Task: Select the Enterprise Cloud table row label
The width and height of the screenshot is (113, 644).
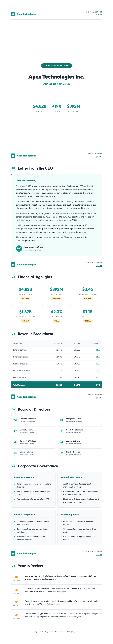Action: 20,350
